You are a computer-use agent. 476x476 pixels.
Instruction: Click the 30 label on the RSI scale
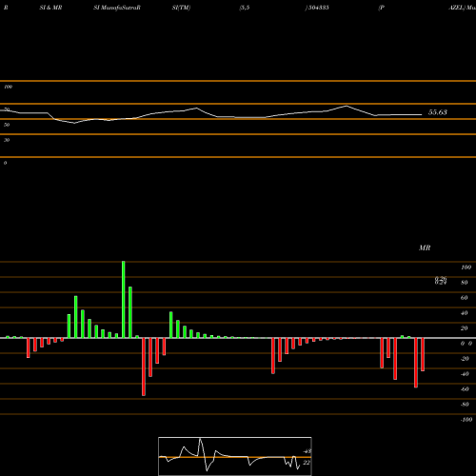point(7,140)
